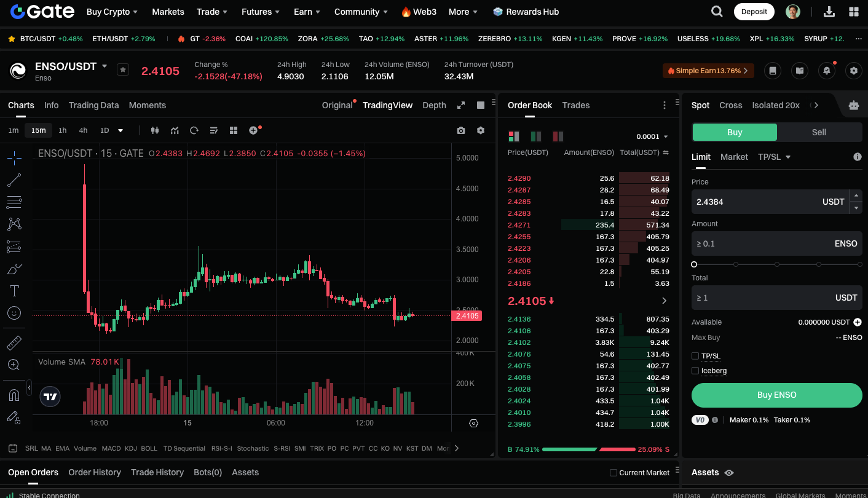Open the Rewards Hub link
868x498 pixels.
[526, 12]
